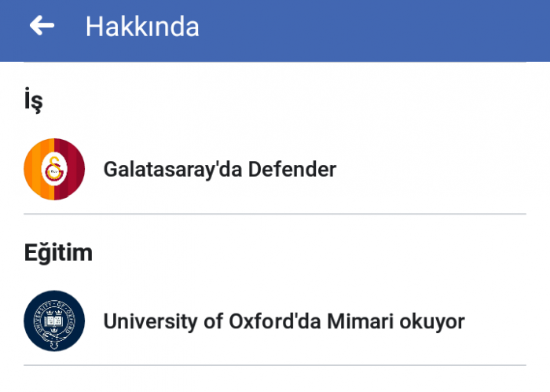This screenshot has height=392, width=550.
Task: Go back using the white arrow
Action: (42, 25)
